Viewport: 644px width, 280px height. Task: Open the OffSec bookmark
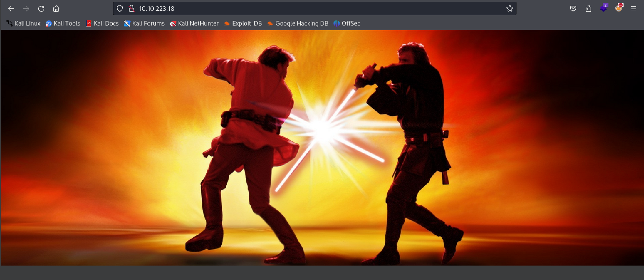point(347,24)
